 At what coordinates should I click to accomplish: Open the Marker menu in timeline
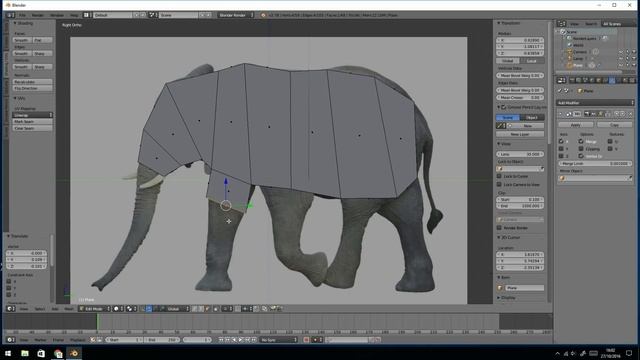point(40,340)
